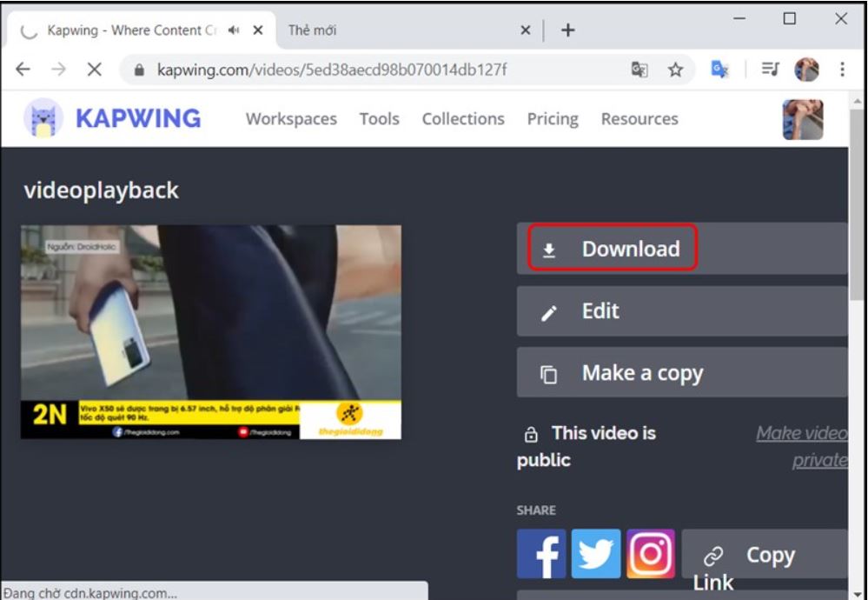Mute the Kapwing browser tab speaker icon
The height and width of the screenshot is (600, 868).
[x=235, y=30]
